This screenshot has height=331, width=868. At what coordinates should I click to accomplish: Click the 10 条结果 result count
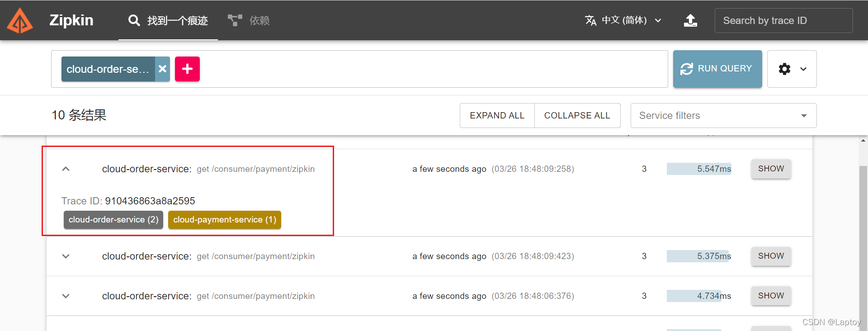(x=79, y=115)
